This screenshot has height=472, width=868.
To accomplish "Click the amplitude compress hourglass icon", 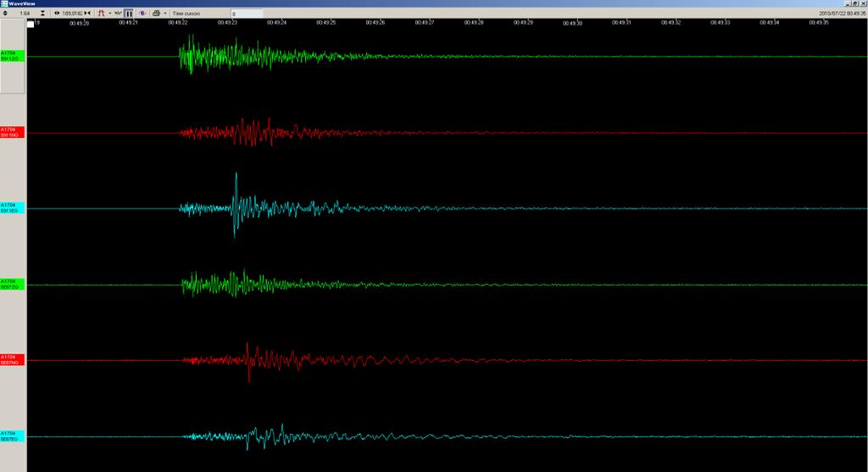I will (42, 14).
